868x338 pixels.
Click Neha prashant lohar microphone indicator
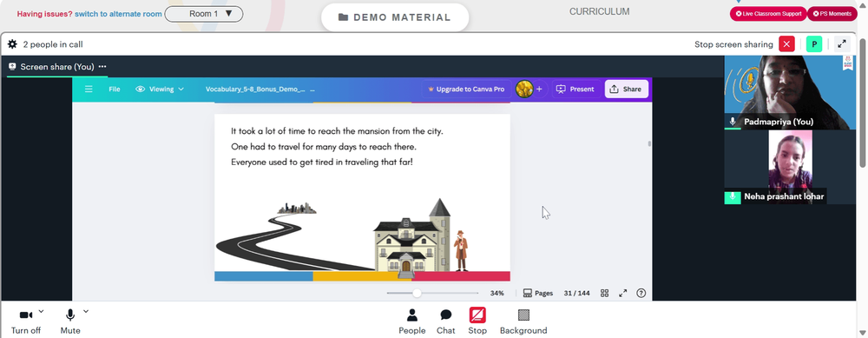click(733, 196)
